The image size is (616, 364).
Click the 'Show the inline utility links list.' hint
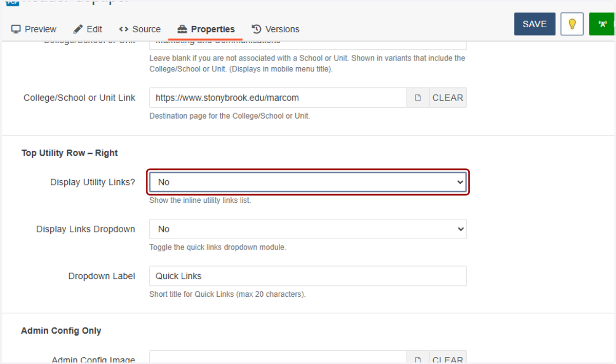(200, 200)
